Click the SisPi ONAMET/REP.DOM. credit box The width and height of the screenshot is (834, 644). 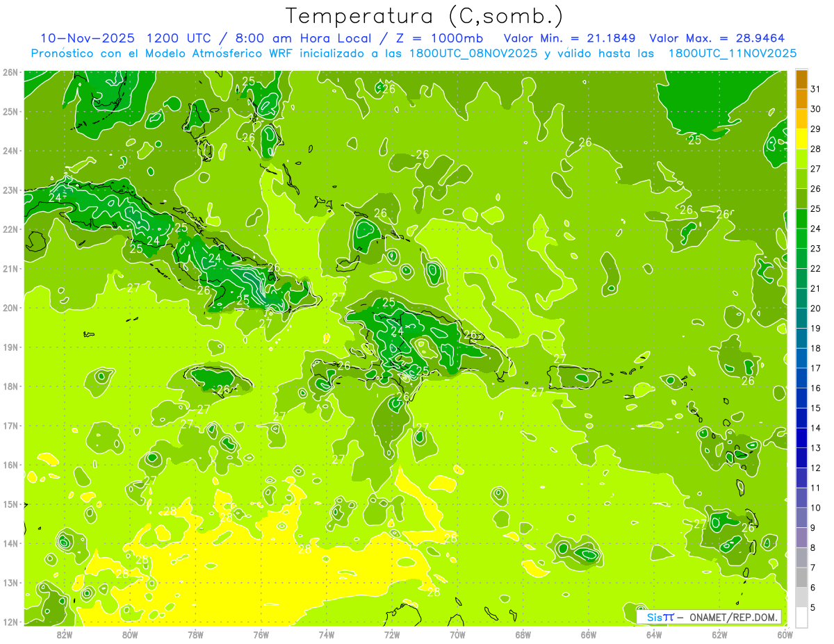coord(709,617)
